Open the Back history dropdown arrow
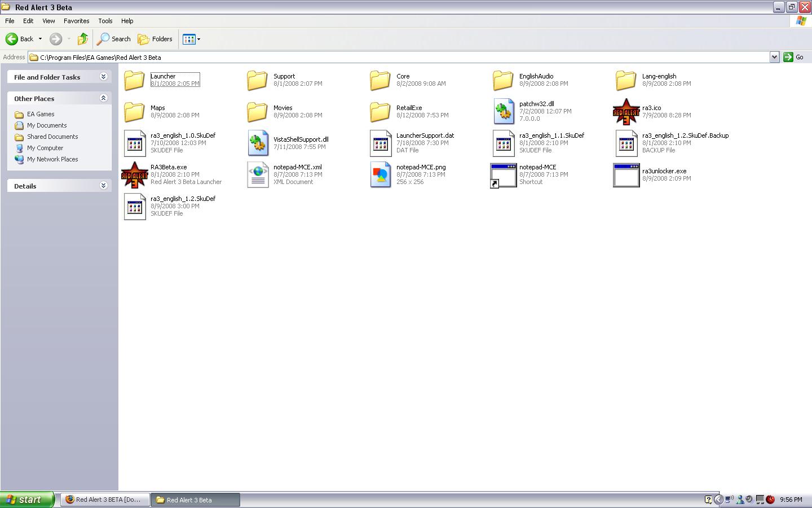 coord(40,39)
